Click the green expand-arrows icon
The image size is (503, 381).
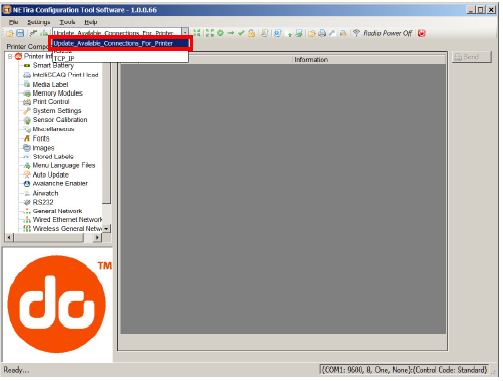[x=210, y=33]
